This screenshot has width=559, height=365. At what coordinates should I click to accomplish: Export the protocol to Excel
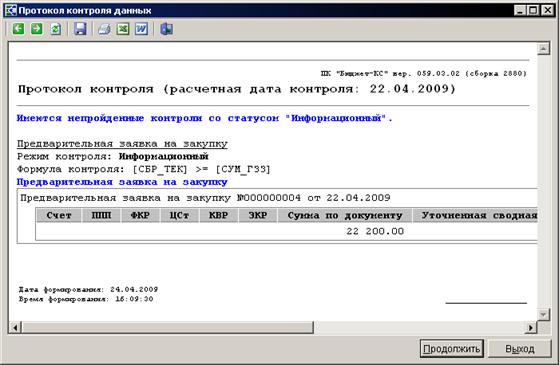point(123,29)
